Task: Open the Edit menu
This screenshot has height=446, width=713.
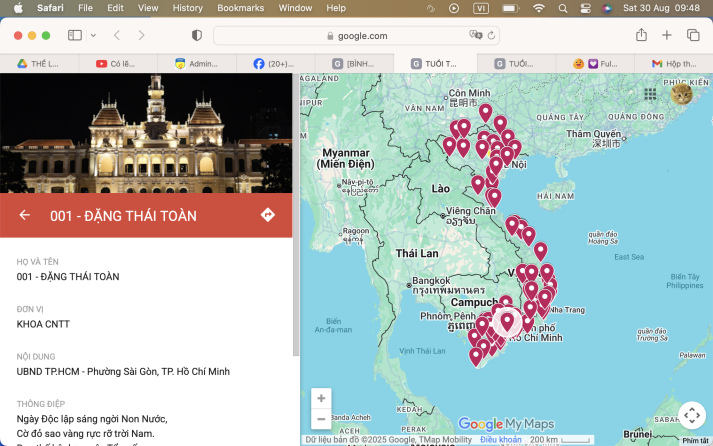Action: coord(115,8)
